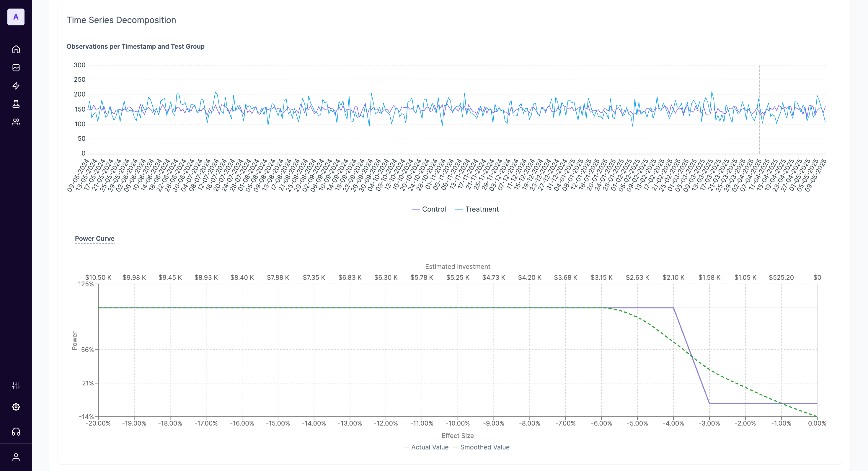Open Support via the headphones icon
This screenshot has width=868, height=471.
[16, 432]
